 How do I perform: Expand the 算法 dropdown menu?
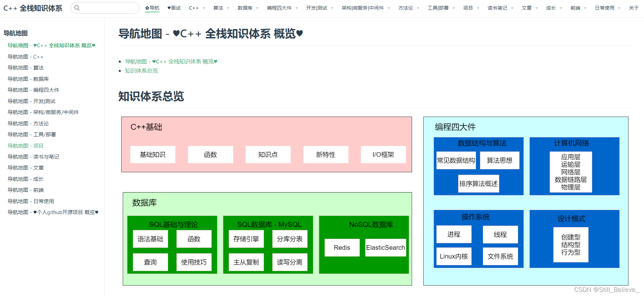click(x=221, y=8)
